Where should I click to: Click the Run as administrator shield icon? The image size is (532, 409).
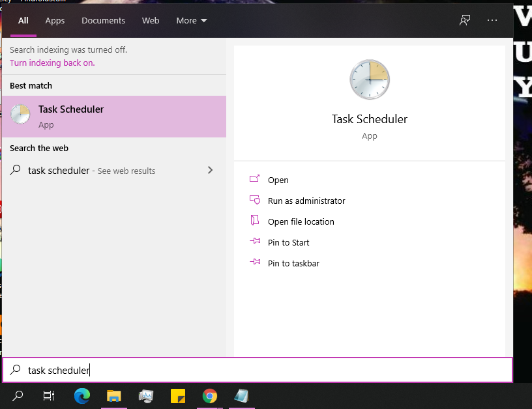[255, 199]
